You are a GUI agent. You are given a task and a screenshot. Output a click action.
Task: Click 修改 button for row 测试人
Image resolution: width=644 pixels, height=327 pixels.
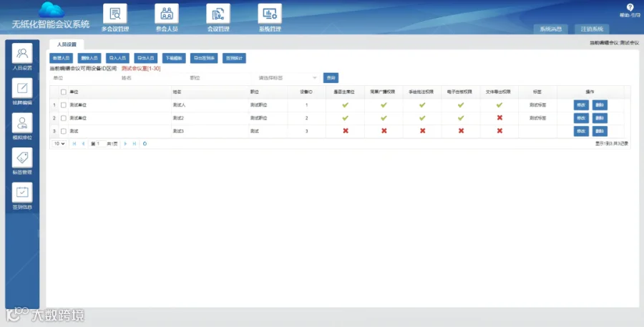tap(581, 105)
